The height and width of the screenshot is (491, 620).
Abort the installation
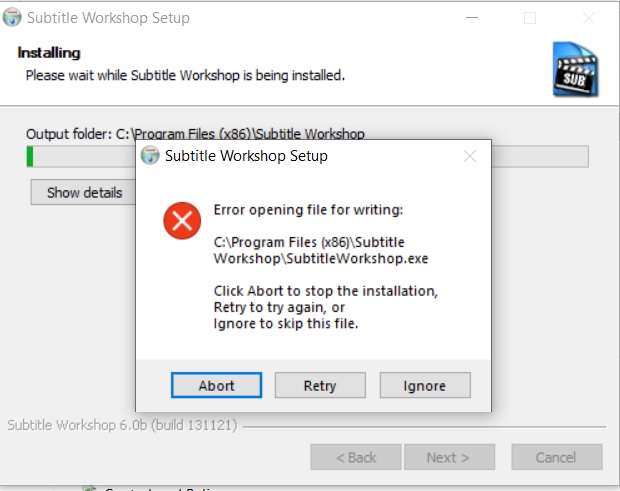point(216,385)
